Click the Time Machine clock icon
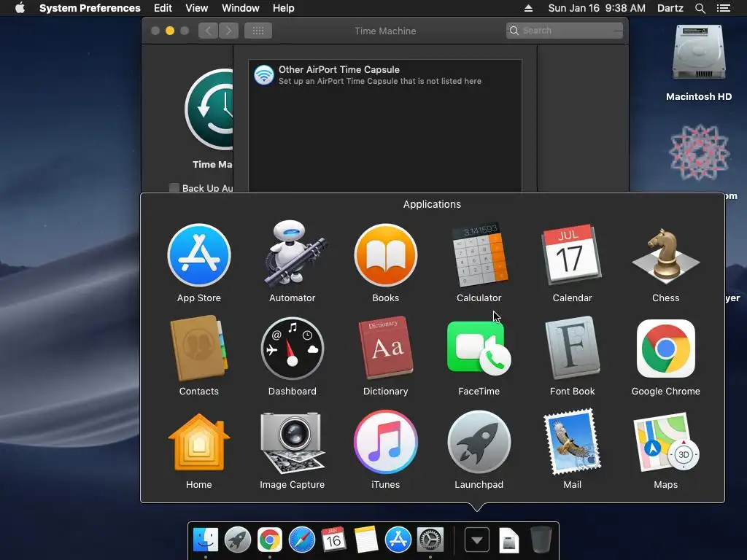This screenshot has height=560, width=747. coord(209,109)
